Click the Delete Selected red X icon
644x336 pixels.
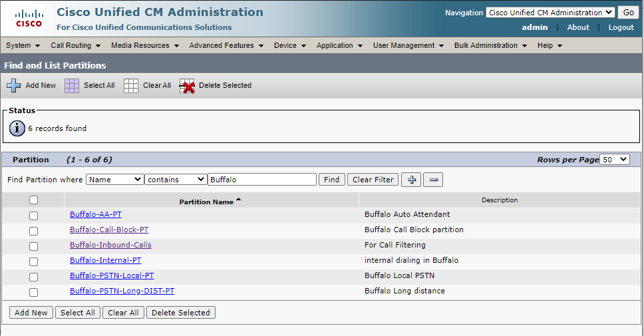tap(187, 86)
